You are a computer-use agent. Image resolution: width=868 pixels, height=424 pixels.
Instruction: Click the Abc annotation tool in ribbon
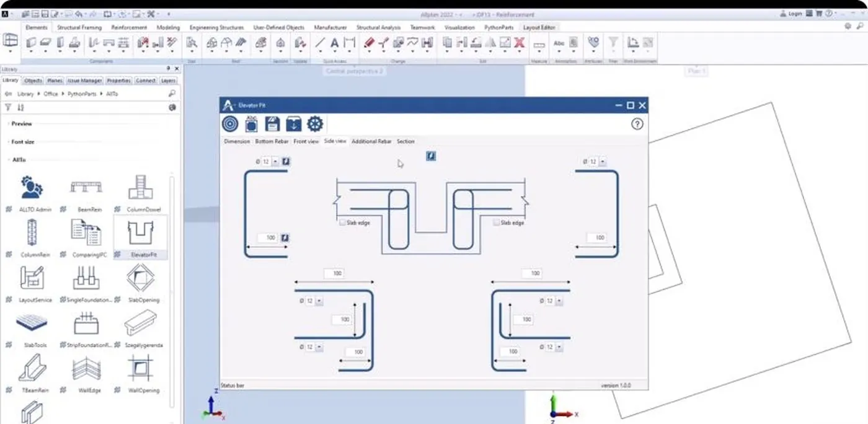[559, 43]
